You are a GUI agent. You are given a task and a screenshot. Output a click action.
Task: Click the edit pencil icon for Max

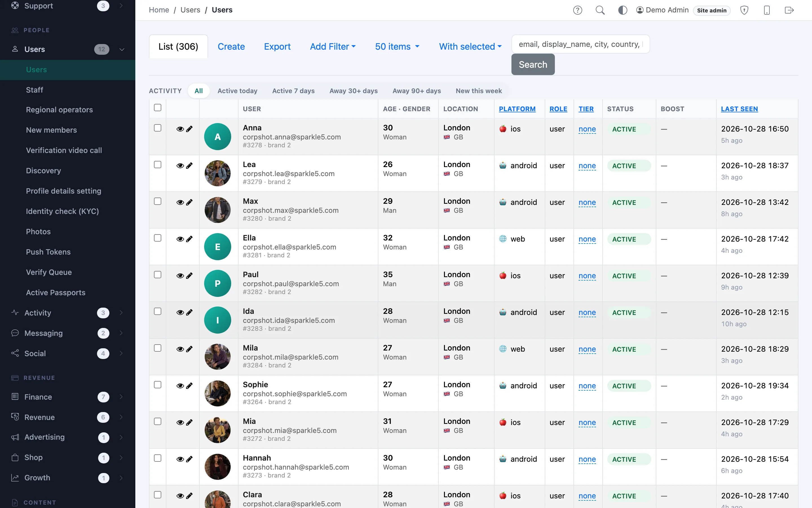click(189, 202)
